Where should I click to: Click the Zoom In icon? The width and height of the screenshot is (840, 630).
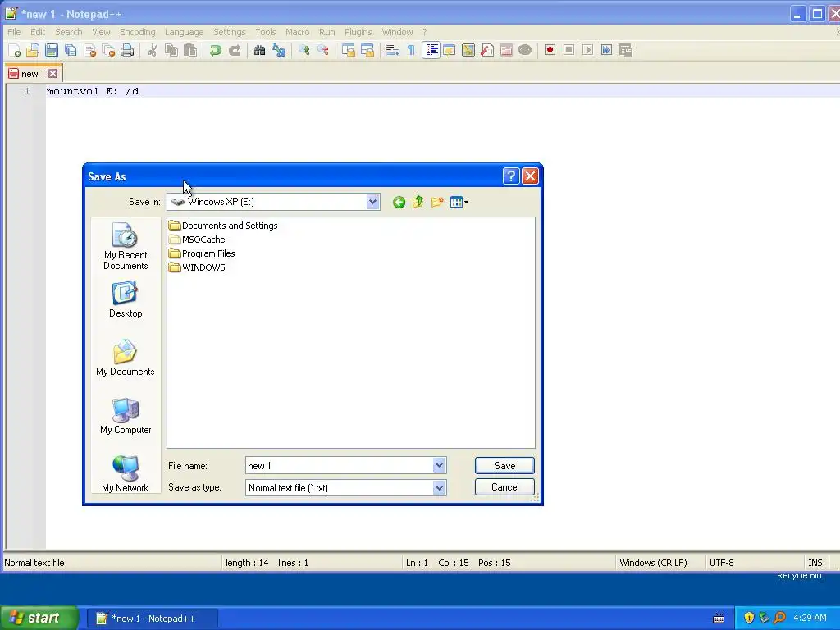click(304, 50)
